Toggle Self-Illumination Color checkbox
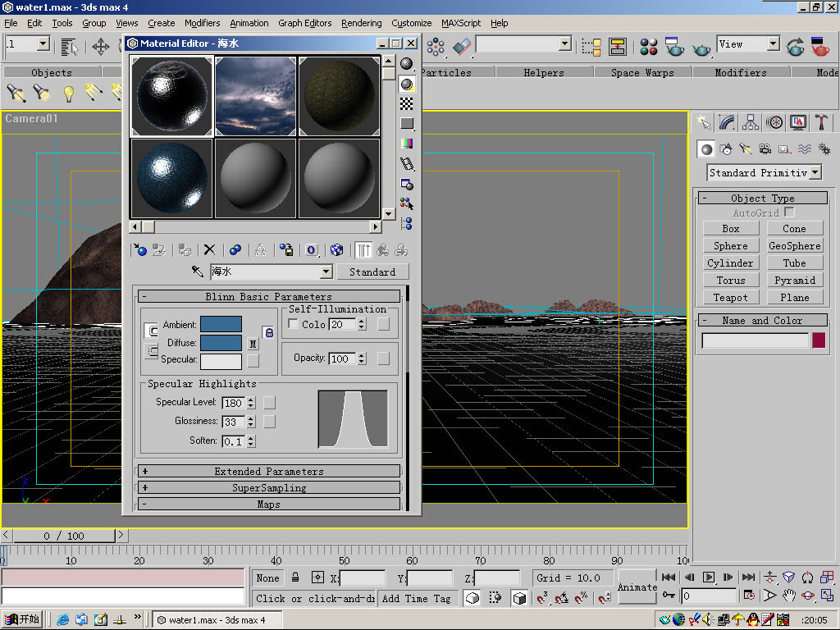This screenshot has width=840, height=630. tap(293, 324)
